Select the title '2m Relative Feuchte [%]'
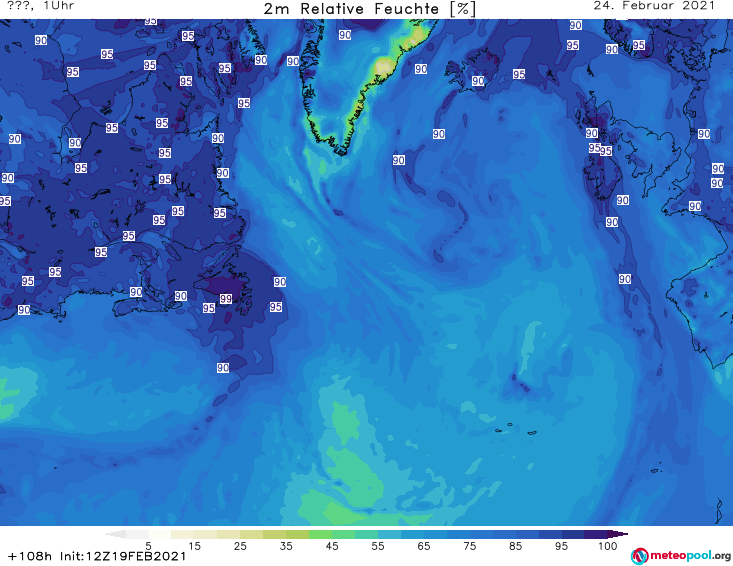The image size is (733, 566). point(370,9)
